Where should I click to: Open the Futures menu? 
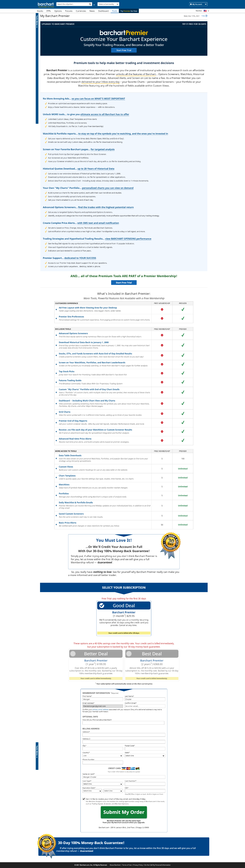(x=69, y=11)
